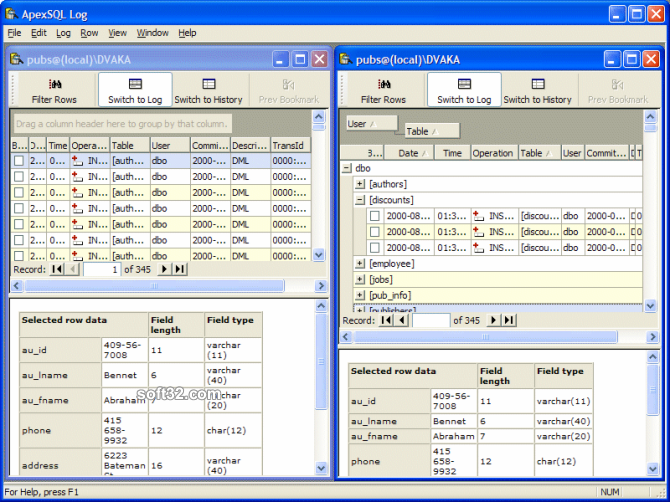The width and height of the screenshot is (670, 502).
Task: Click Switch to Log in left window
Action: pos(135,90)
